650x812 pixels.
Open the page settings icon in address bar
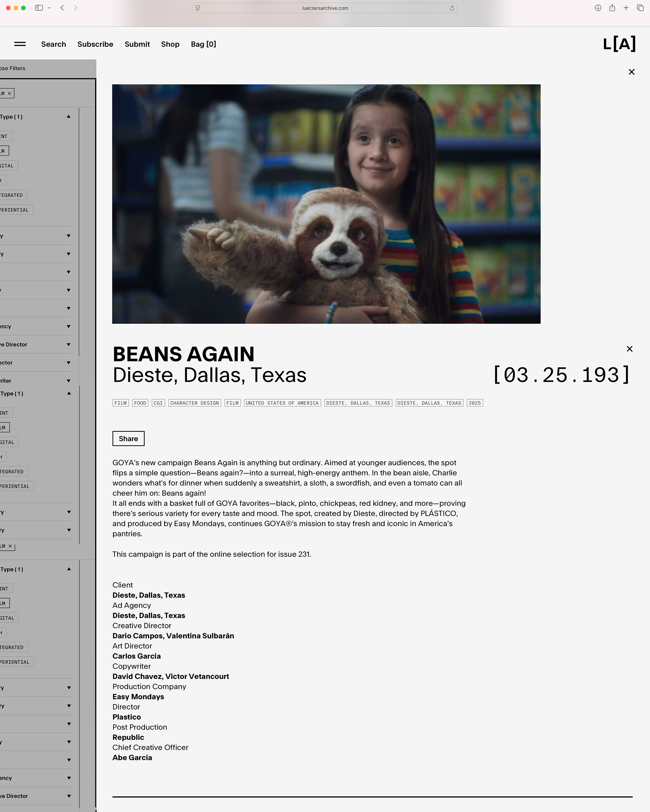click(198, 8)
